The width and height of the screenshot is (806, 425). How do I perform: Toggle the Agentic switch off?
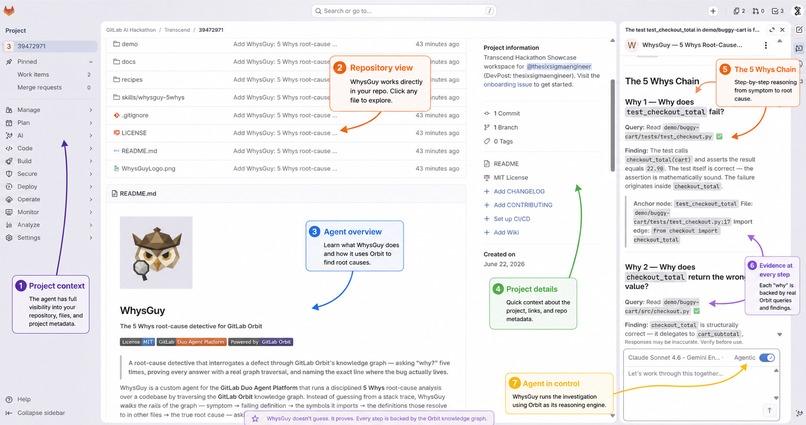pyautogui.click(x=767, y=357)
